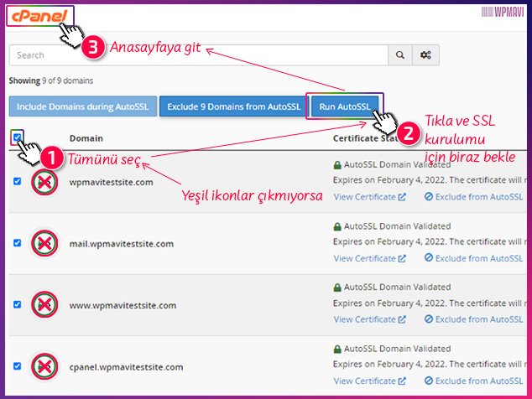Click the 'Showing 9 of 9 domains' text
532x399 pixels.
tap(51, 80)
